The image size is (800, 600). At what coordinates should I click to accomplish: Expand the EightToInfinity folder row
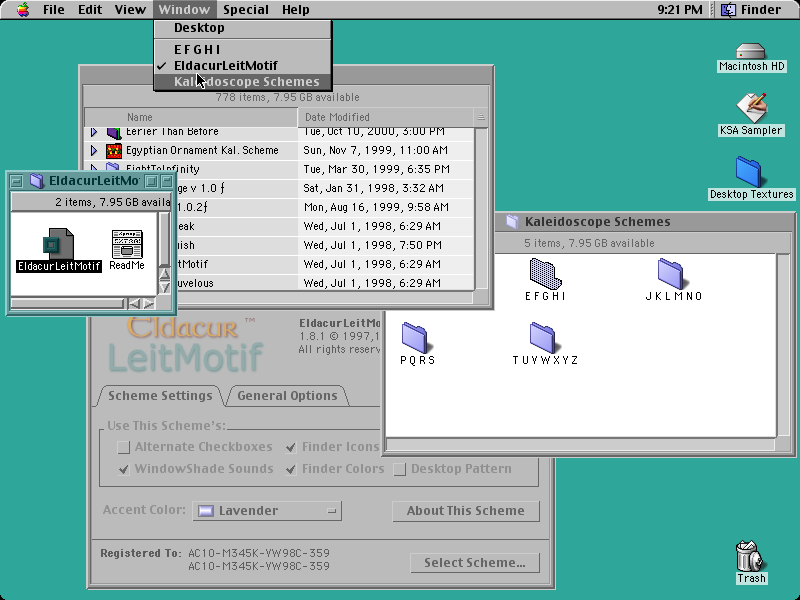point(94,167)
